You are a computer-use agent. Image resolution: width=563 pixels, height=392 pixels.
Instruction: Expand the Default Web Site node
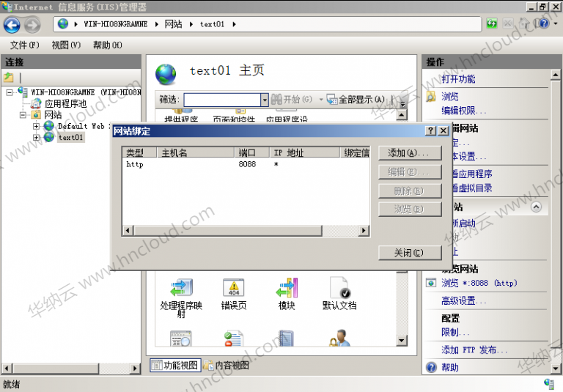tap(36, 126)
